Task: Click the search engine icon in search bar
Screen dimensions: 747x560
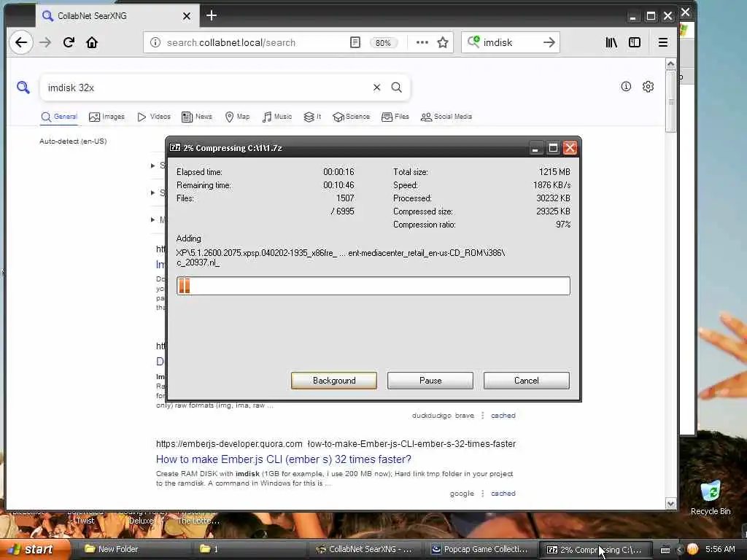Action: point(473,42)
